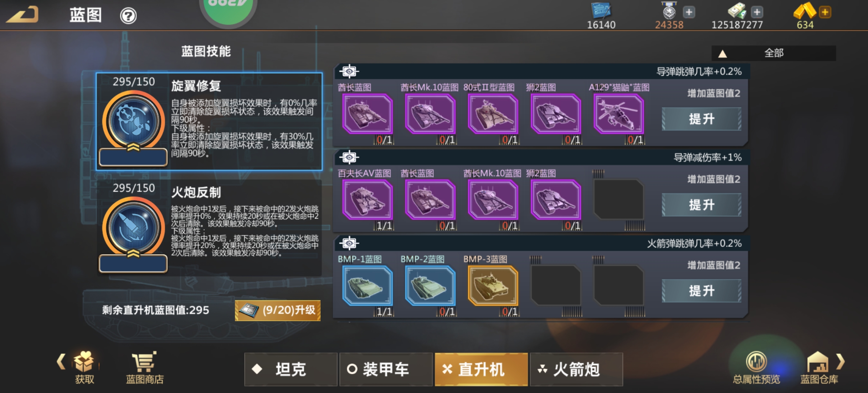Add more gold bars with plus icon
The width and height of the screenshot is (868, 393).
pyautogui.click(x=825, y=12)
